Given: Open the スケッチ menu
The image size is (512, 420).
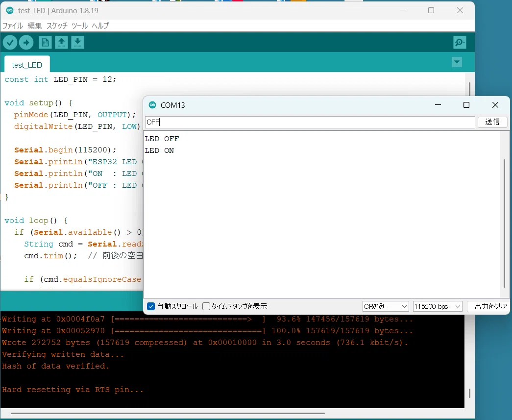Looking at the screenshot, I should 57,25.
